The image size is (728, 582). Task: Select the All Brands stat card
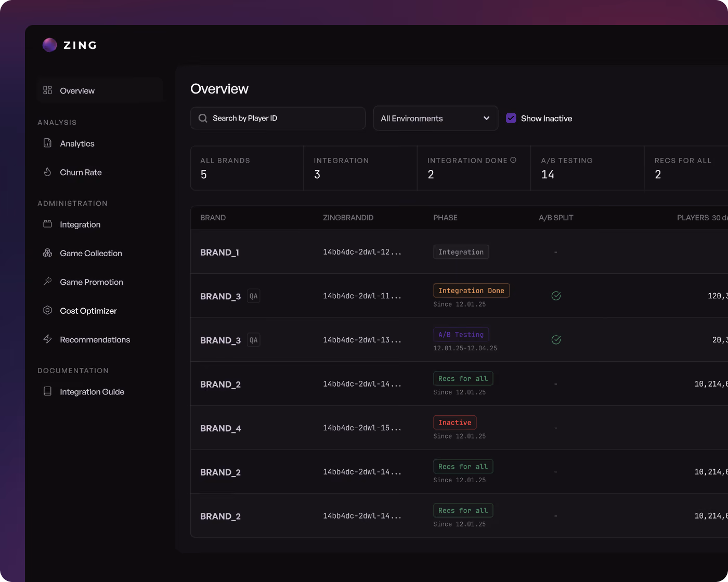pos(247,168)
